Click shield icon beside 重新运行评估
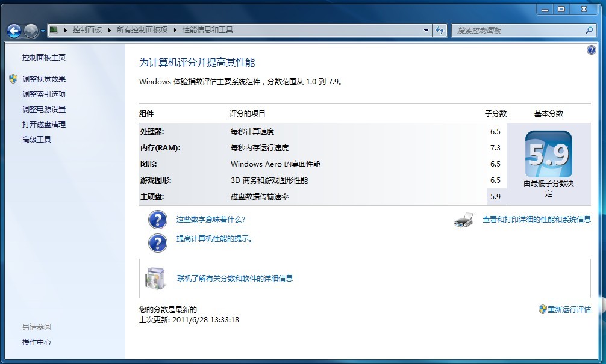Image resolution: width=606 pixels, height=364 pixels. point(543,309)
